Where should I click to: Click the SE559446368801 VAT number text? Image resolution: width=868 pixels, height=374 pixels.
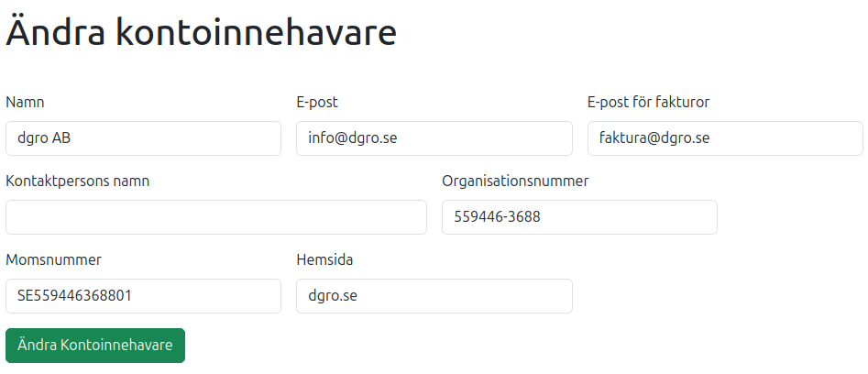(x=81, y=296)
